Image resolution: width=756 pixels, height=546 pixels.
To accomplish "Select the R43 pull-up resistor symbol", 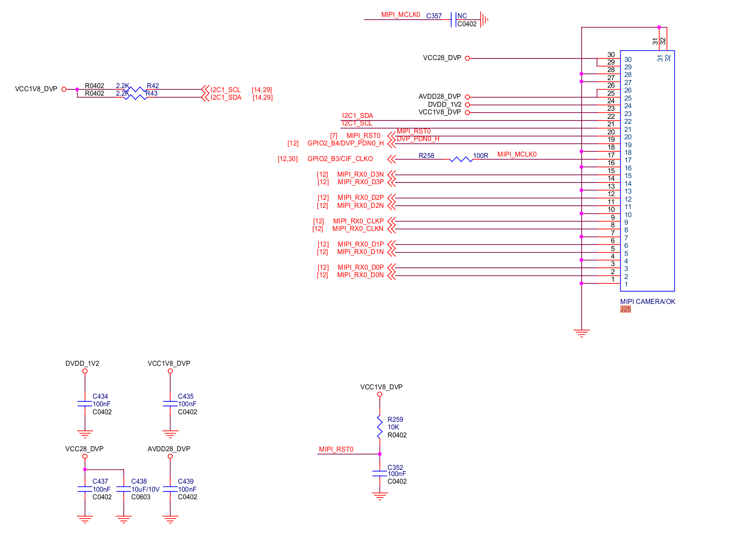I will 135,97.
